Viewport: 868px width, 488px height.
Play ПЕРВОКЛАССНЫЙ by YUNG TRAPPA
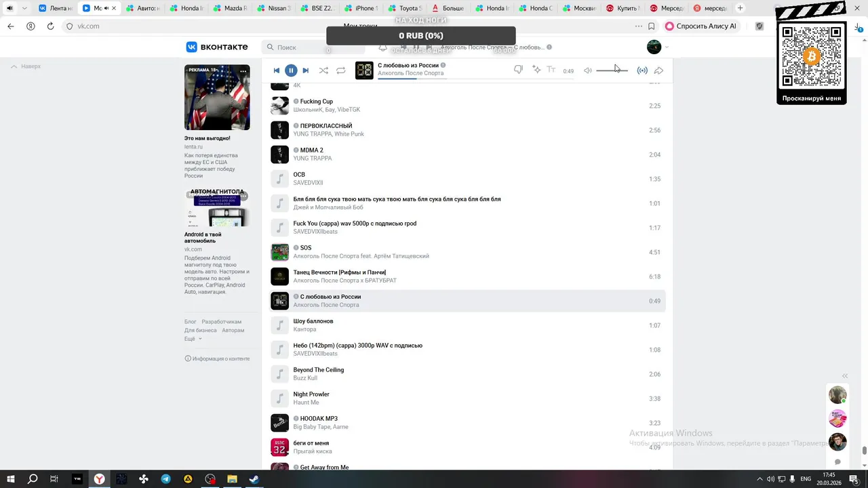click(x=280, y=130)
